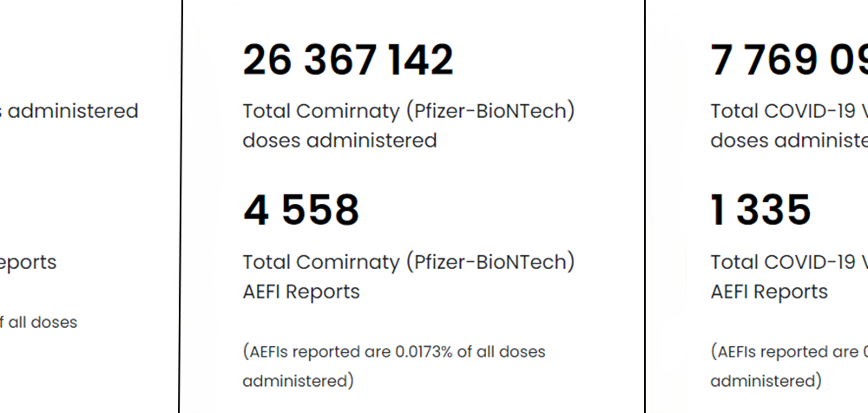The image size is (868, 413).
Task: Select the Comirnaty AEFI Reports label
Action: 408,276
